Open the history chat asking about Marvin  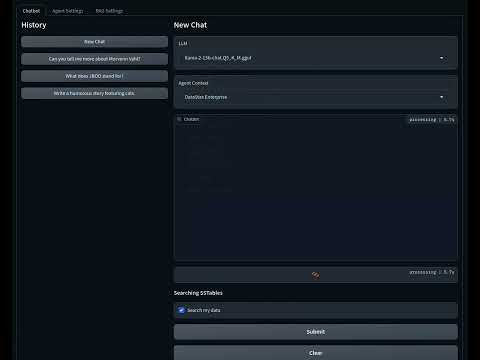(94, 59)
